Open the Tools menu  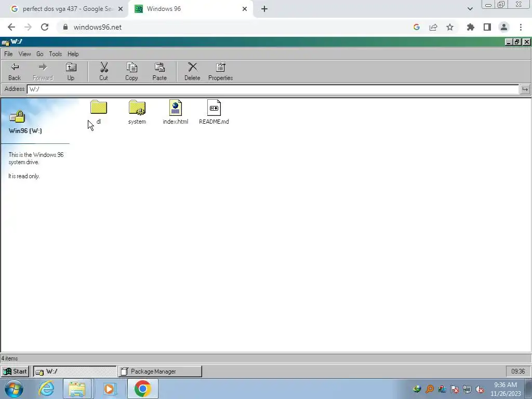[x=55, y=54]
